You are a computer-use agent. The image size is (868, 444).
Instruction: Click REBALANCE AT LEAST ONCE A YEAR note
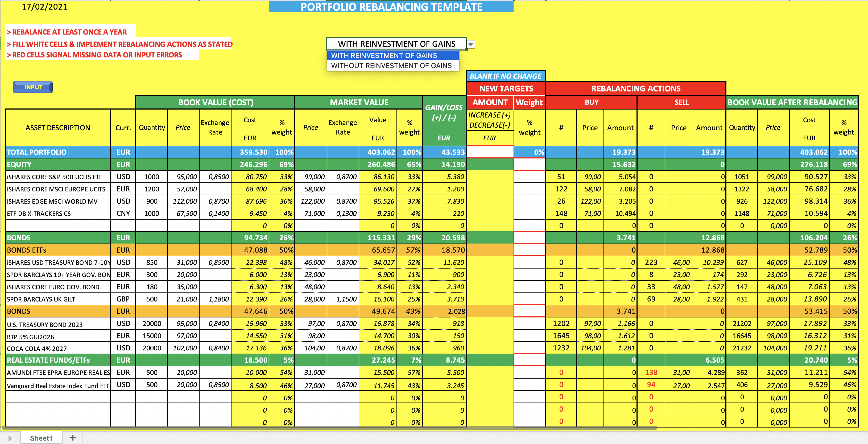[x=67, y=32]
